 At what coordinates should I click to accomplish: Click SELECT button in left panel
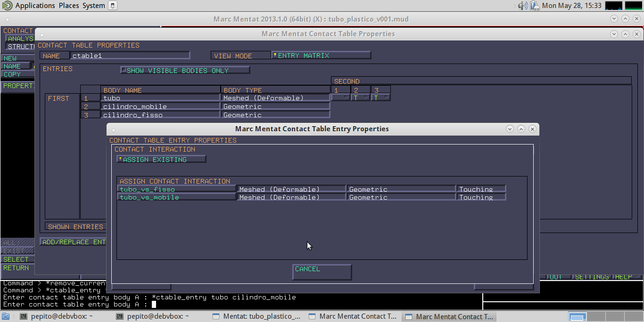[17, 259]
